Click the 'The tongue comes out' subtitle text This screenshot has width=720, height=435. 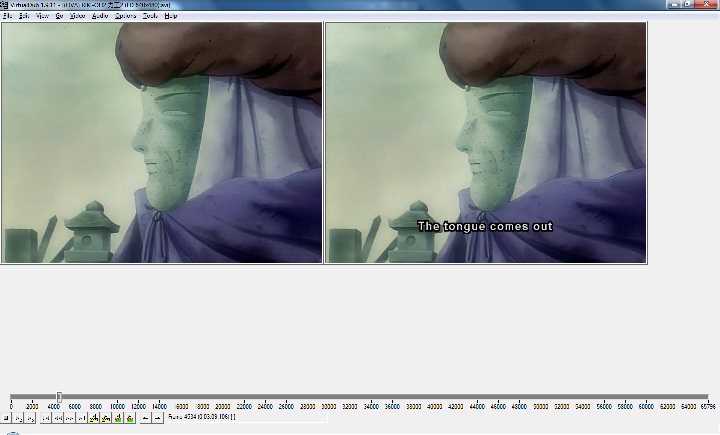(x=485, y=226)
